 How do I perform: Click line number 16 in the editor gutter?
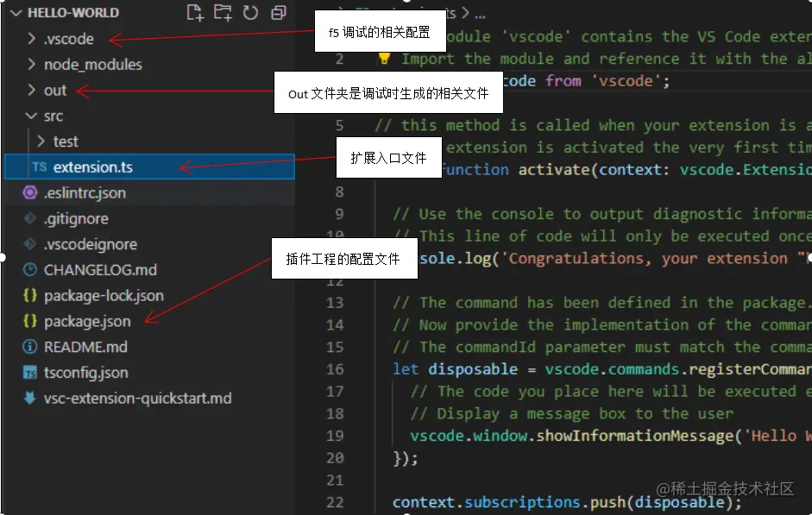(x=336, y=369)
